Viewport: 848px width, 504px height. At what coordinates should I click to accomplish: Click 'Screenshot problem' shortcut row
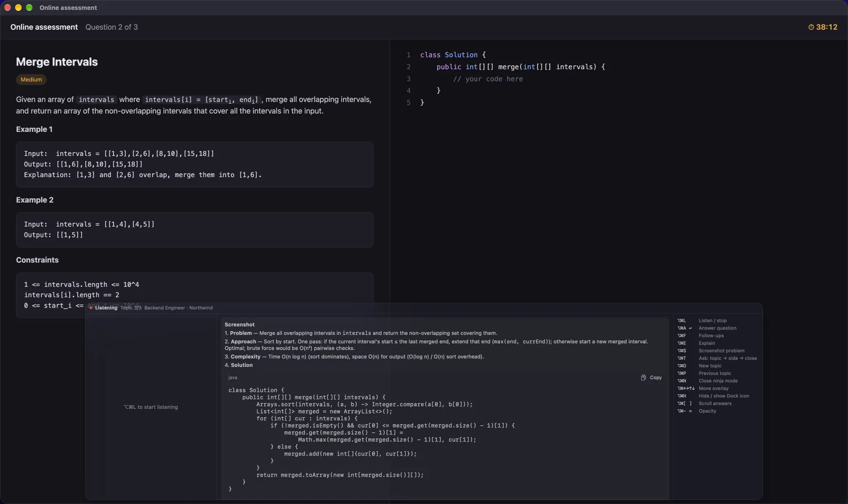pyautogui.click(x=718, y=351)
